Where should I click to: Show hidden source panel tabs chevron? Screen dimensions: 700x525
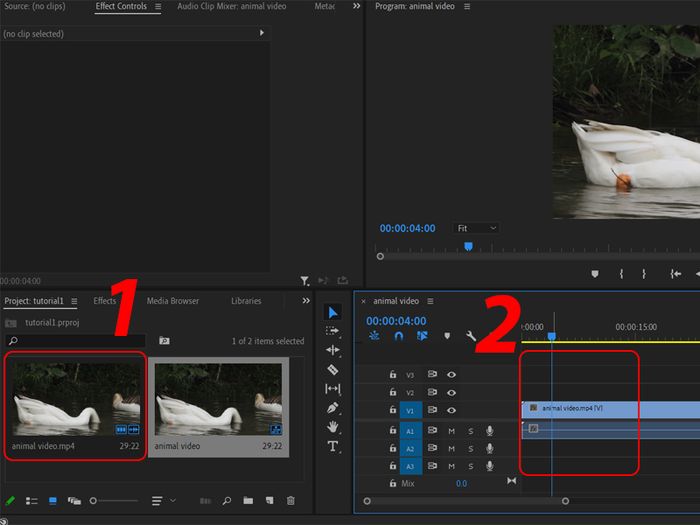[x=356, y=6]
